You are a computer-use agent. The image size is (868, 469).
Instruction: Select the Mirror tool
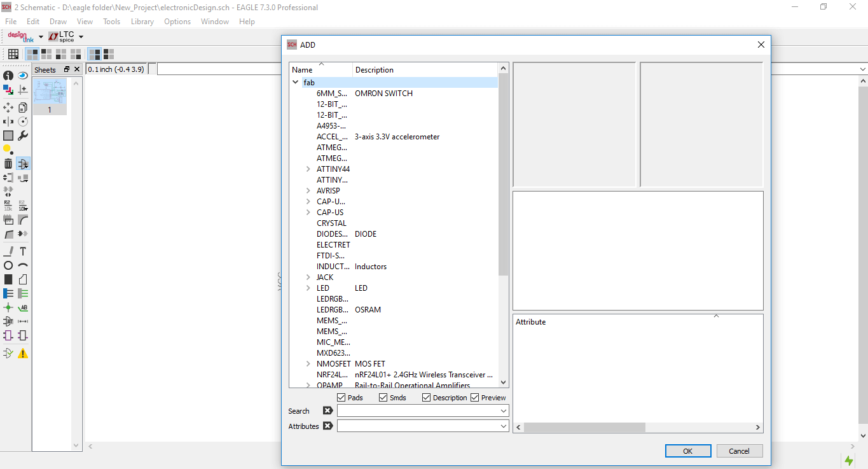[8, 122]
